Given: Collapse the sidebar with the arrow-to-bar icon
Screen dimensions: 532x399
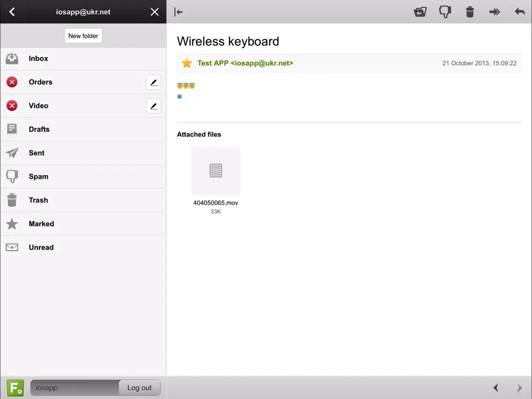Looking at the screenshot, I should [x=178, y=12].
